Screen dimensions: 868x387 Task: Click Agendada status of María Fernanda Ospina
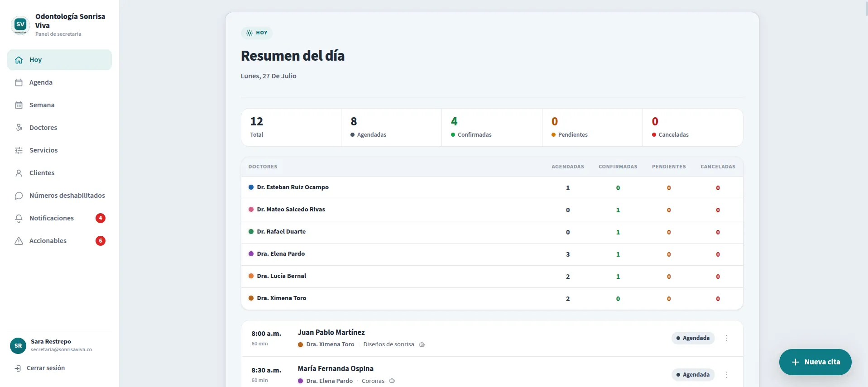click(693, 375)
